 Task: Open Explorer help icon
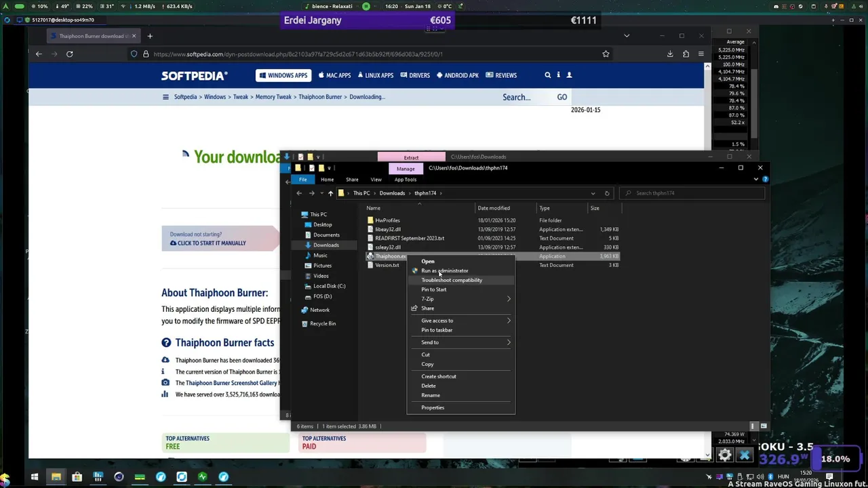pyautogui.click(x=765, y=179)
